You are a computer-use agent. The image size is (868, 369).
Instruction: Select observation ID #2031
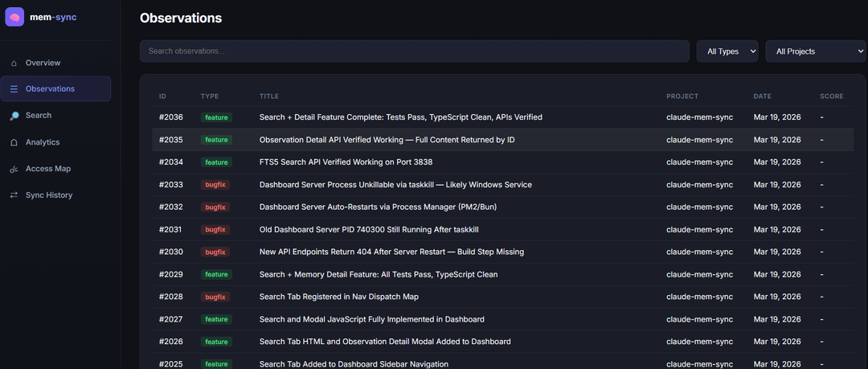pyautogui.click(x=171, y=229)
